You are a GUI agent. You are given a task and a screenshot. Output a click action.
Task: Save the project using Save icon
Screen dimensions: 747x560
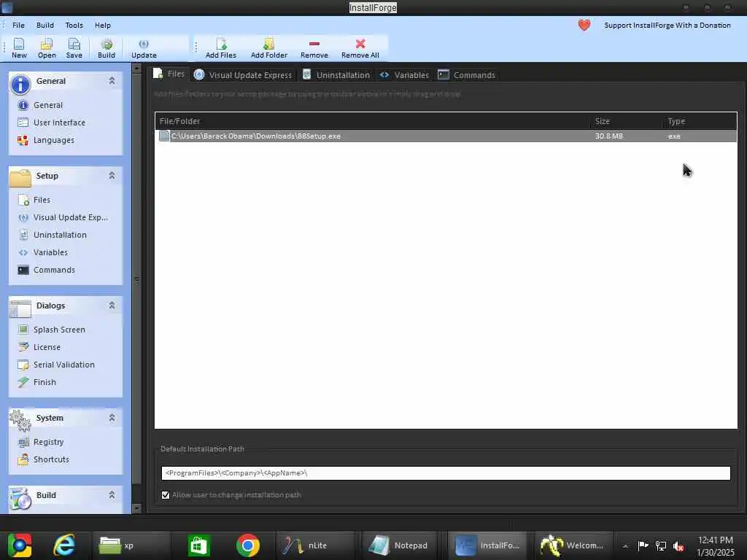74,48
